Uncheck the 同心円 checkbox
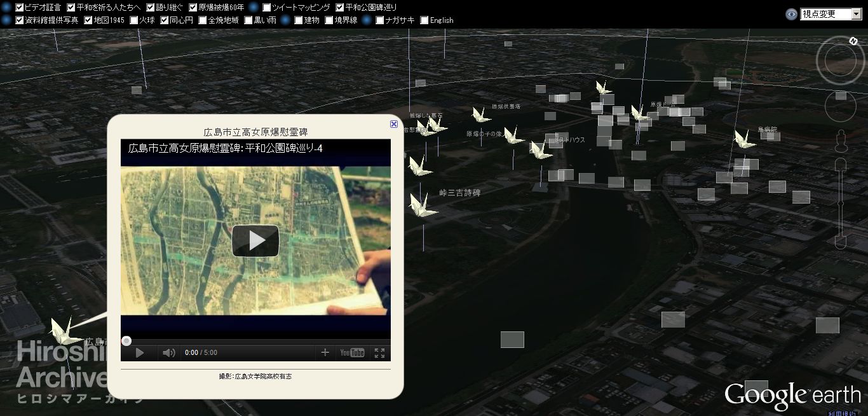Viewport: 868px width, 416px height. point(165,20)
